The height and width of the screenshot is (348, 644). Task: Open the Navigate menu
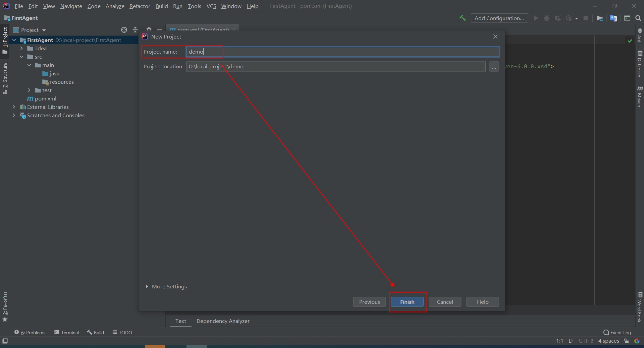point(71,6)
